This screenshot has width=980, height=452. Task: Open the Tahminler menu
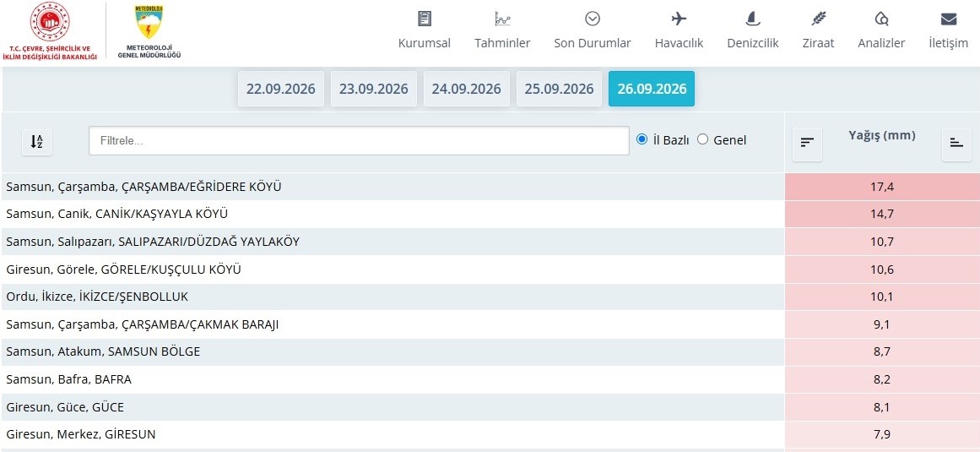(x=502, y=43)
